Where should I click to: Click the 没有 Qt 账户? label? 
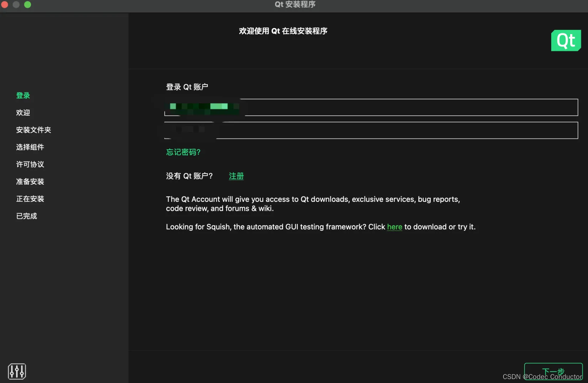pos(189,176)
